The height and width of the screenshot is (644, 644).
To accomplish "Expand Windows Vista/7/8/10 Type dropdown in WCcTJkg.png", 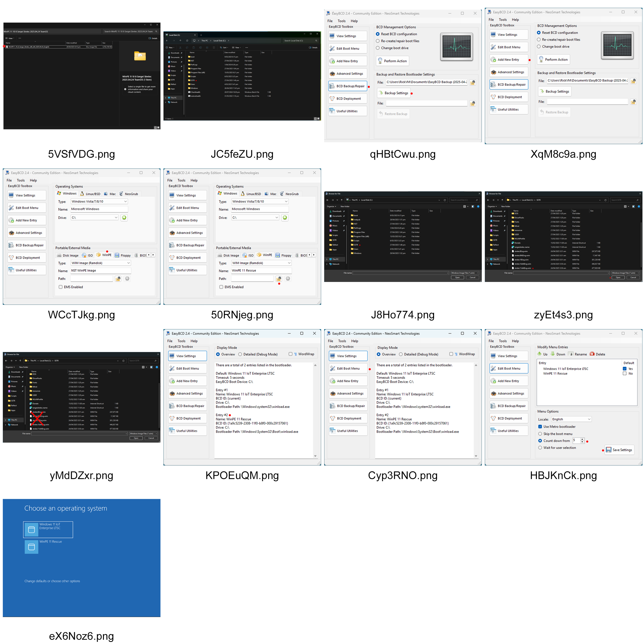I will pos(126,201).
